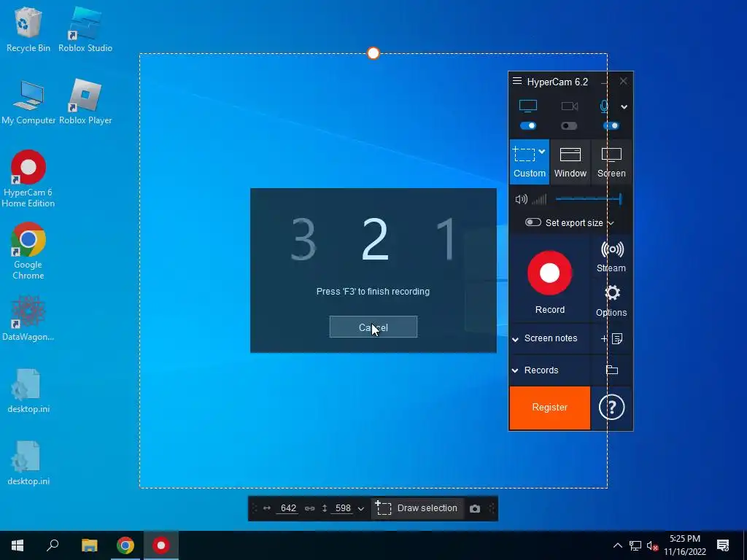
Task: Close the HyperCam 6.2 window
Action: pos(623,82)
